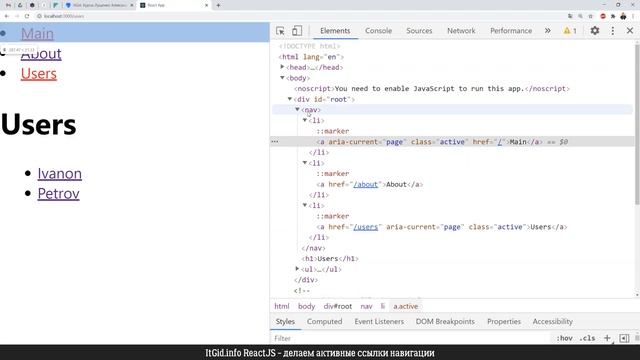Screen dimensions: 640x360
Task: Bookmark page with the star icon
Action: 591,16
